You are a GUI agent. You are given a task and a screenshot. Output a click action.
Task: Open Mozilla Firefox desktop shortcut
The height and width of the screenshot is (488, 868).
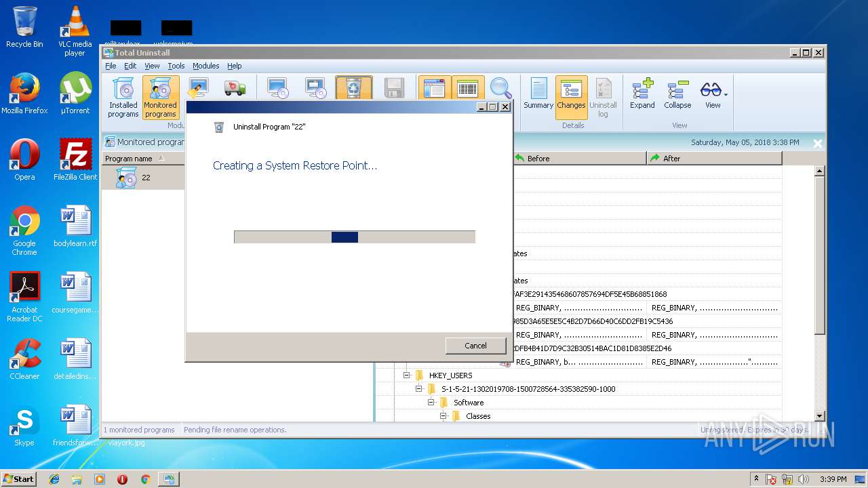pyautogui.click(x=24, y=94)
